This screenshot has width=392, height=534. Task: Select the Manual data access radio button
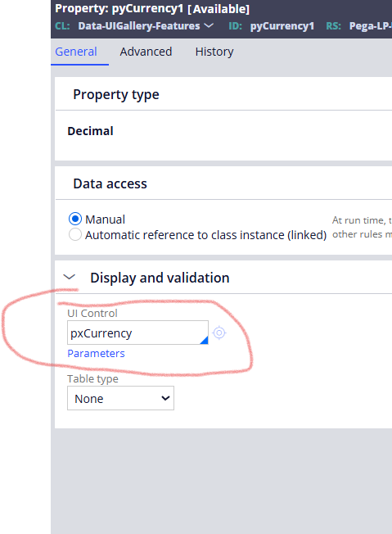(x=75, y=219)
